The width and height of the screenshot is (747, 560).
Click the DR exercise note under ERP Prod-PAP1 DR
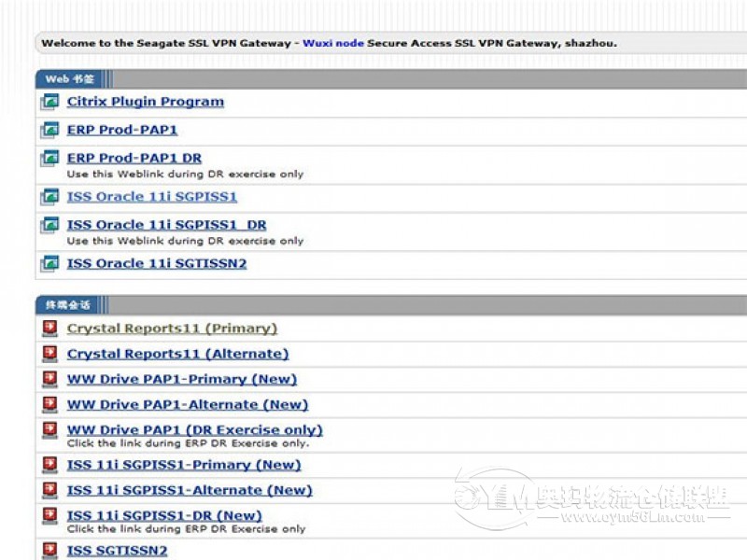click(x=185, y=174)
